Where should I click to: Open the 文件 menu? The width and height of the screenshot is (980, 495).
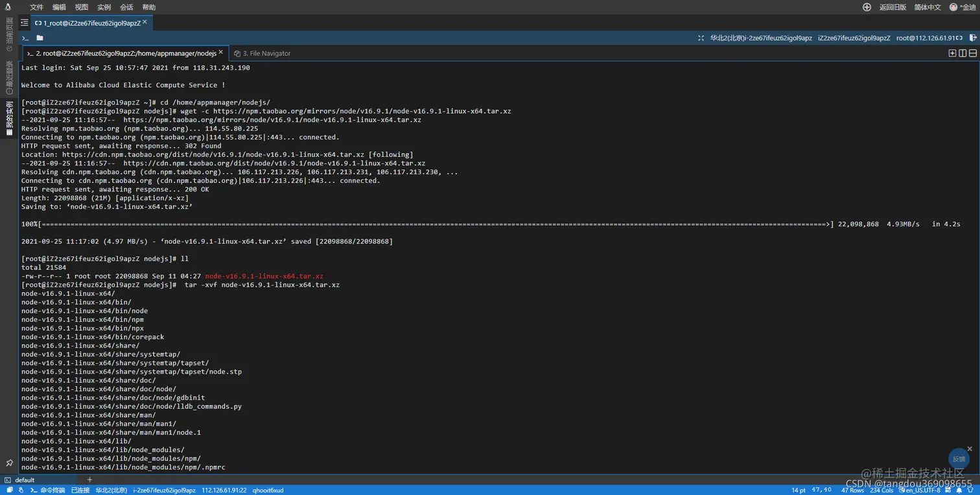[36, 7]
